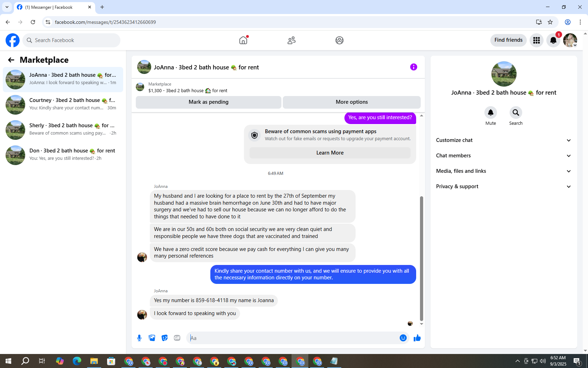Open Windows taskbar search

coord(25,361)
